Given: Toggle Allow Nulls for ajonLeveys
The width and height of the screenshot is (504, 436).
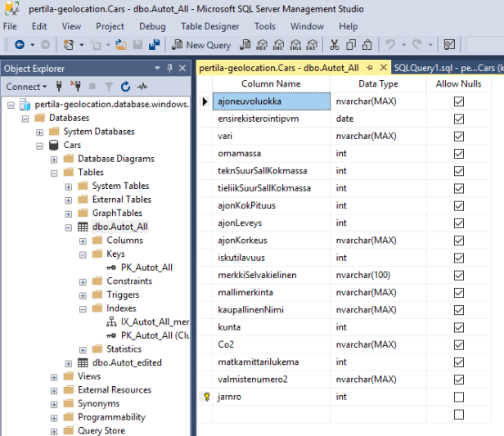Looking at the screenshot, I should 459,223.
